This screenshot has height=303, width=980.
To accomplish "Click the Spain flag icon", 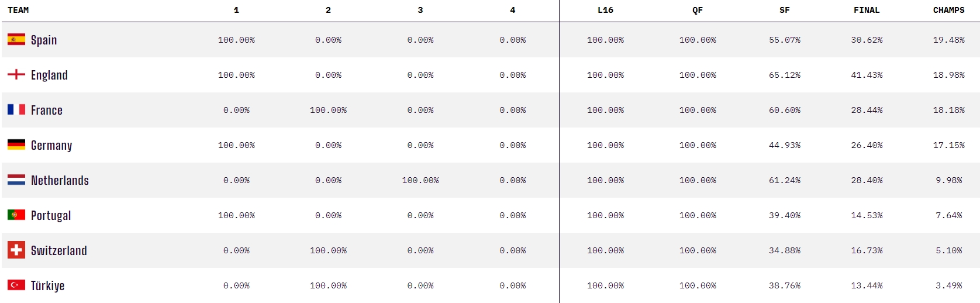I will click(x=16, y=39).
